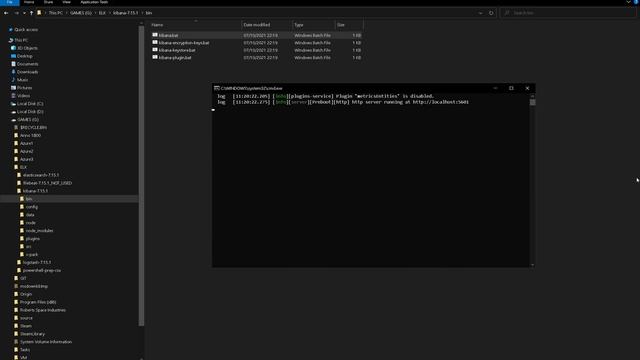Click kibana-7.15.1 in the address breadcrumb
The width and height of the screenshot is (640, 360).
click(x=125, y=13)
